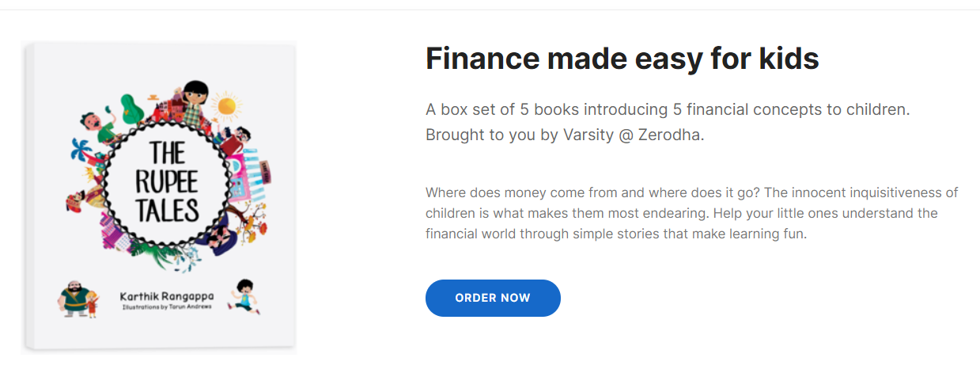Click the man with glasses illustration
The width and height of the screenshot is (980, 392).
pos(240,141)
